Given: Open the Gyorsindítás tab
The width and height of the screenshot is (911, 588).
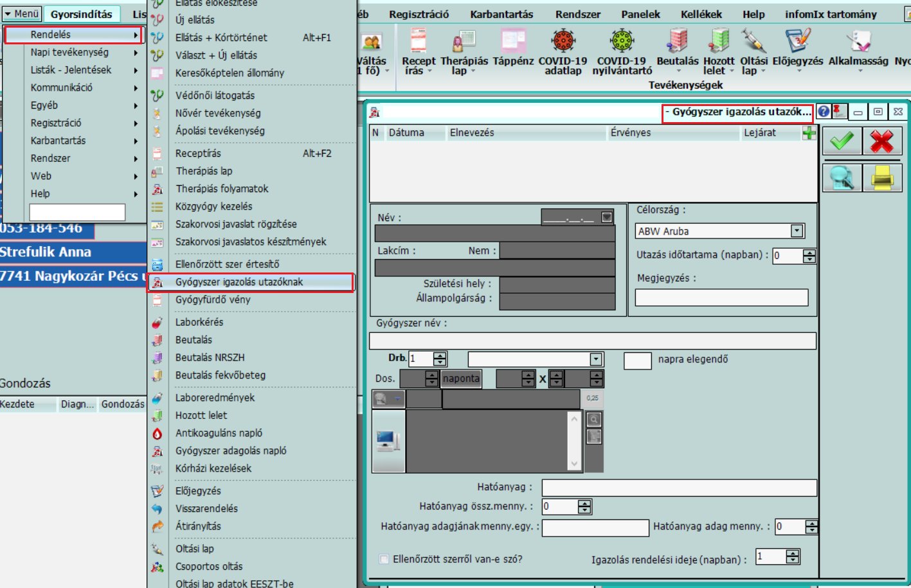Looking at the screenshot, I should point(82,14).
